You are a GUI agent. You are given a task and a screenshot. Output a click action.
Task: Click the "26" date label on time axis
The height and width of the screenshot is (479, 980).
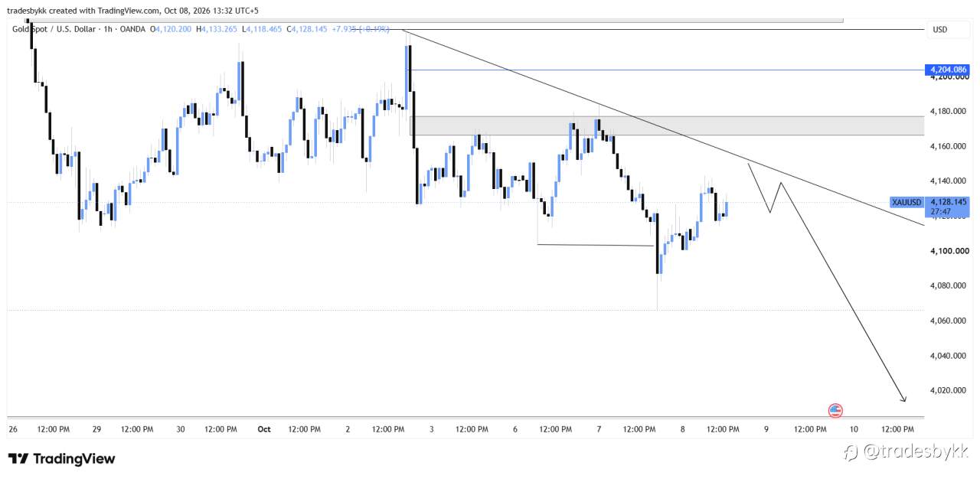13,429
